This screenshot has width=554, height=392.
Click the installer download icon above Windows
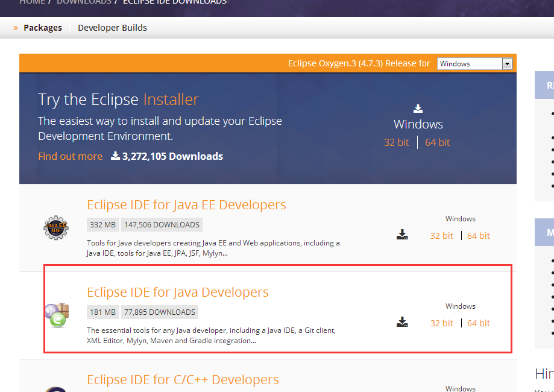(x=418, y=109)
